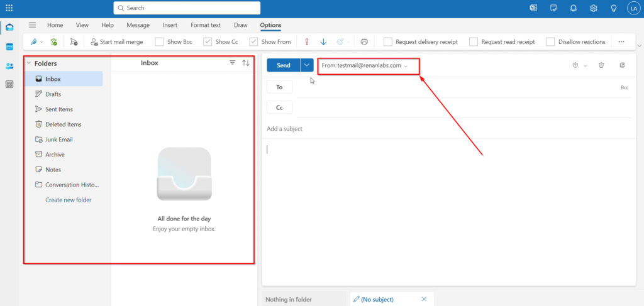This screenshot has height=306, width=644.
Task: Switch to the View tab
Action: (x=82, y=25)
